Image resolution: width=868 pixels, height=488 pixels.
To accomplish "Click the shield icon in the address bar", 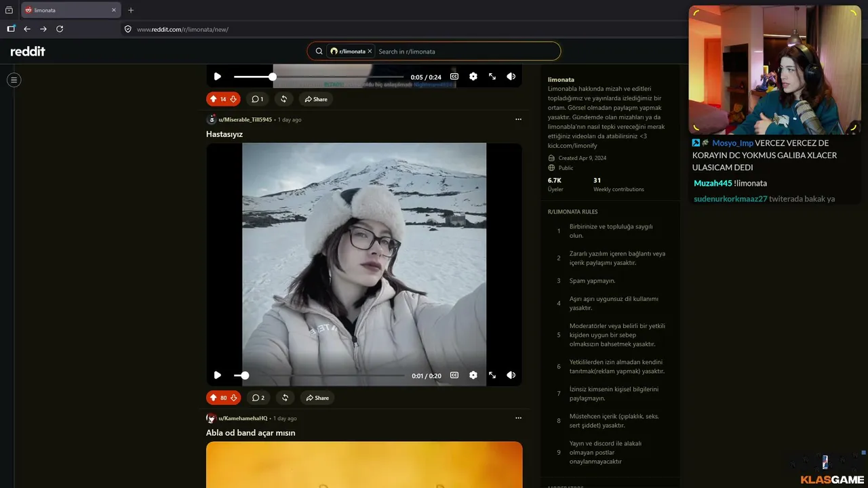I will pos(127,29).
